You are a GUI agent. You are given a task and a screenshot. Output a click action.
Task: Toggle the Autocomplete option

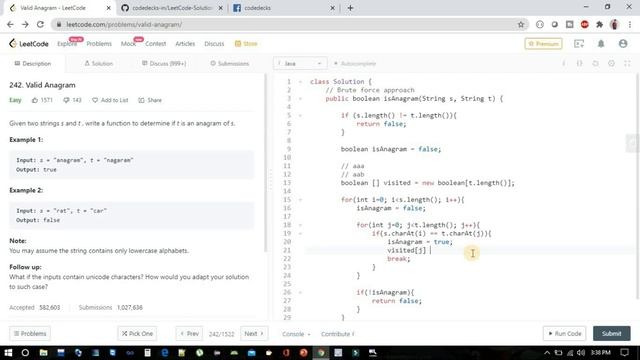click(355, 64)
